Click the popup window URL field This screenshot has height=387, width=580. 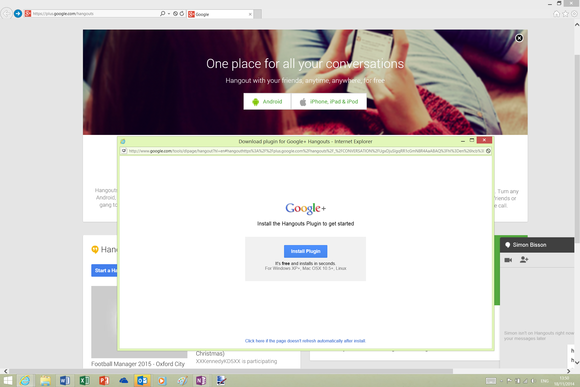click(306, 151)
